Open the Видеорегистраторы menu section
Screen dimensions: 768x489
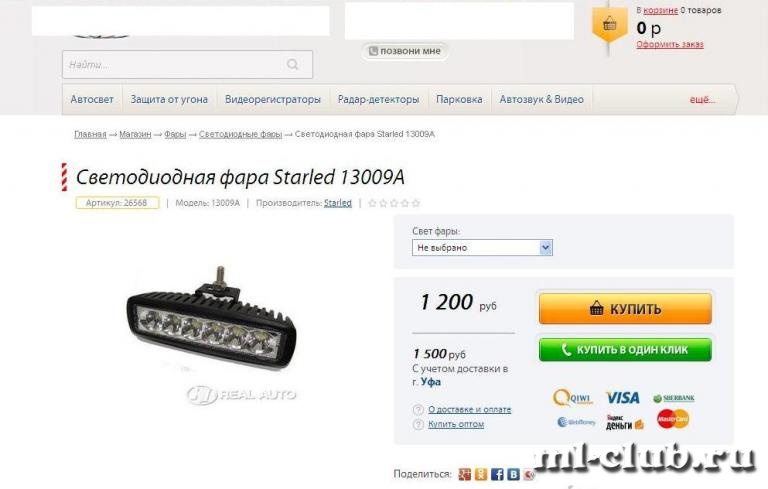point(273,99)
